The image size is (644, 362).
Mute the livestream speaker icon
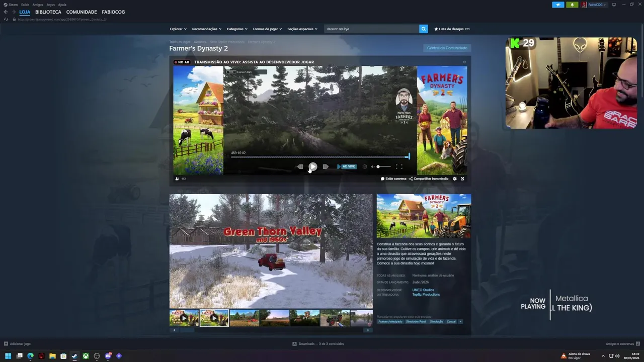click(373, 166)
